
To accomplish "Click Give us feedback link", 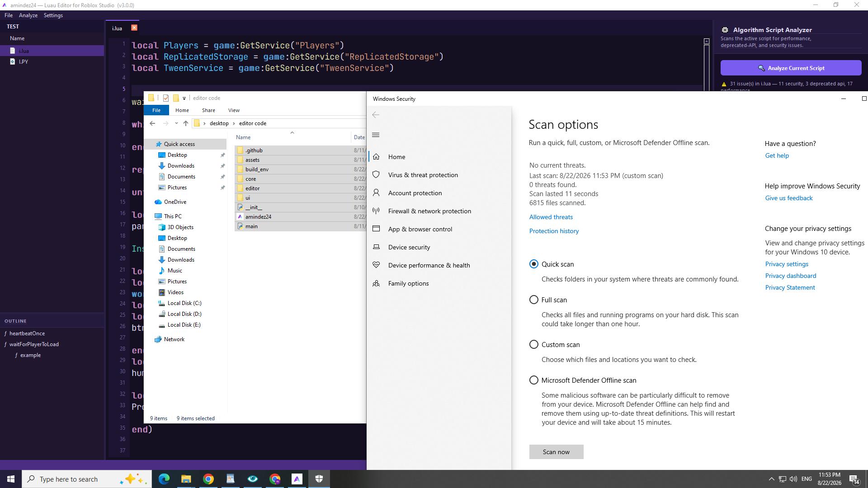I will 789,198.
